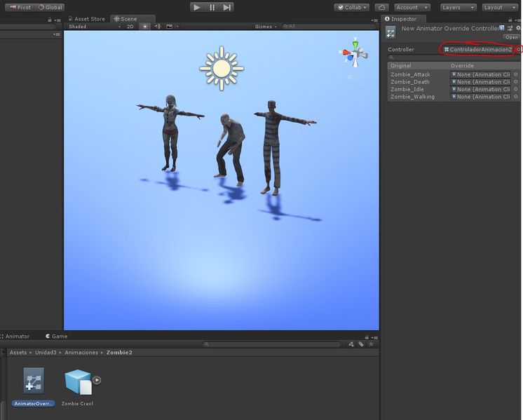Click the Scene search field
The image size is (523, 420).
coord(329,27)
